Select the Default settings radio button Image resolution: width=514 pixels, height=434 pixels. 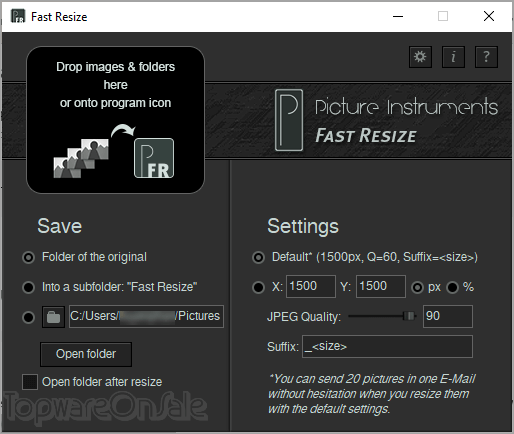[258, 257]
